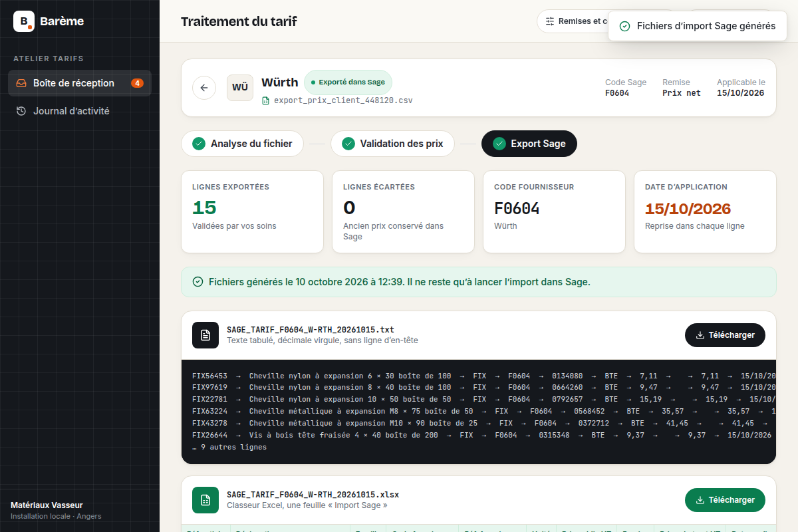Image resolution: width=798 pixels, height=532 pixels.
Task: Select the Analyse du fichier step
Action: (x=242, y=144)
